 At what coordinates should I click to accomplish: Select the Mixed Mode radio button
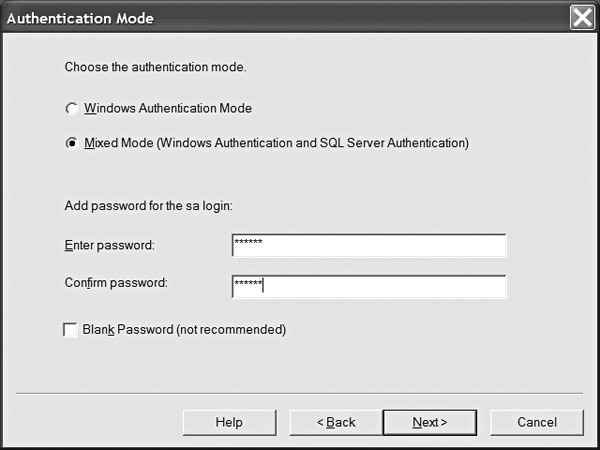point(71,143)
